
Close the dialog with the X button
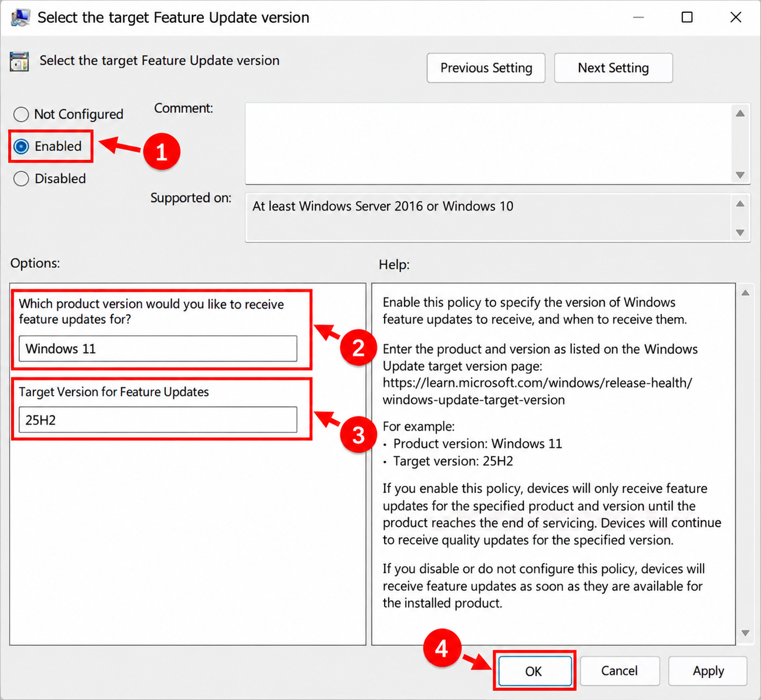click(x=736, y=17)
